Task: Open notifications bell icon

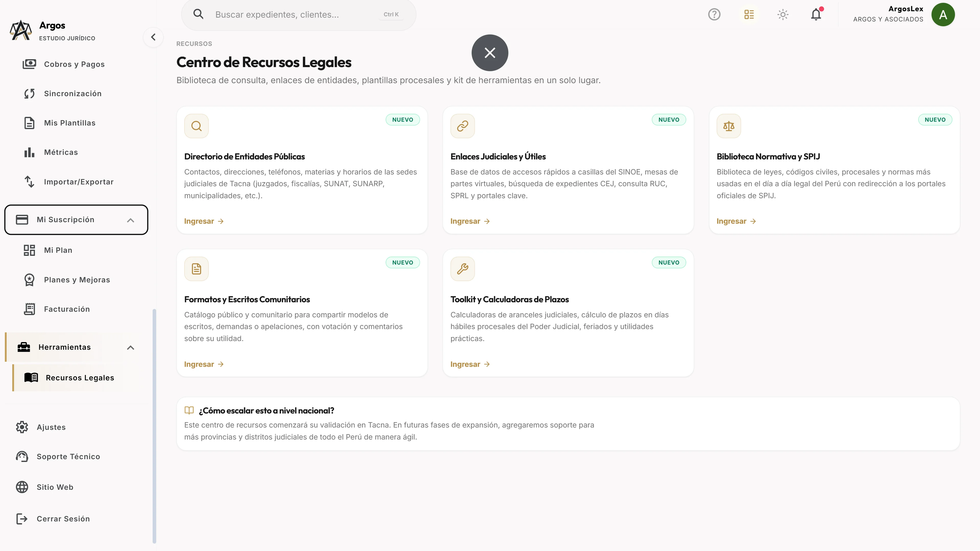Action: pos(816,15)
